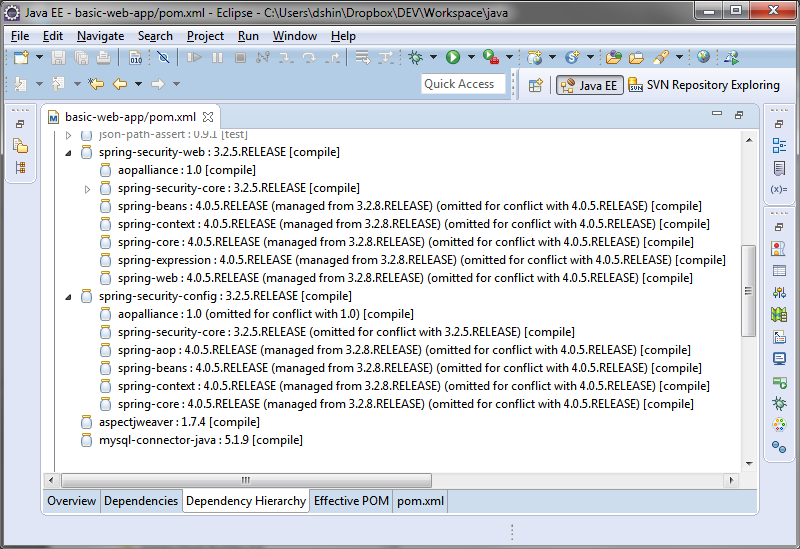Expand spring-security-core under spring-security-web
800x549 pixels.
(87, 188)
